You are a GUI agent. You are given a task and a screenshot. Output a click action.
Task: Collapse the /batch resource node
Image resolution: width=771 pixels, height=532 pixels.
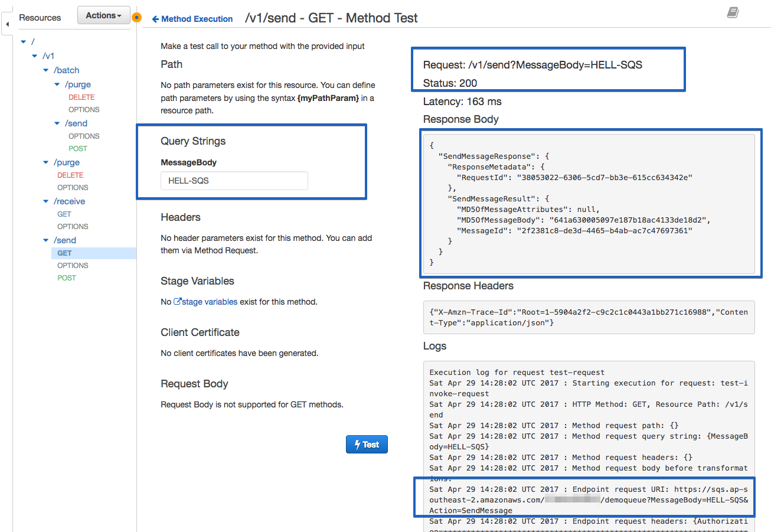coord(46,70)
